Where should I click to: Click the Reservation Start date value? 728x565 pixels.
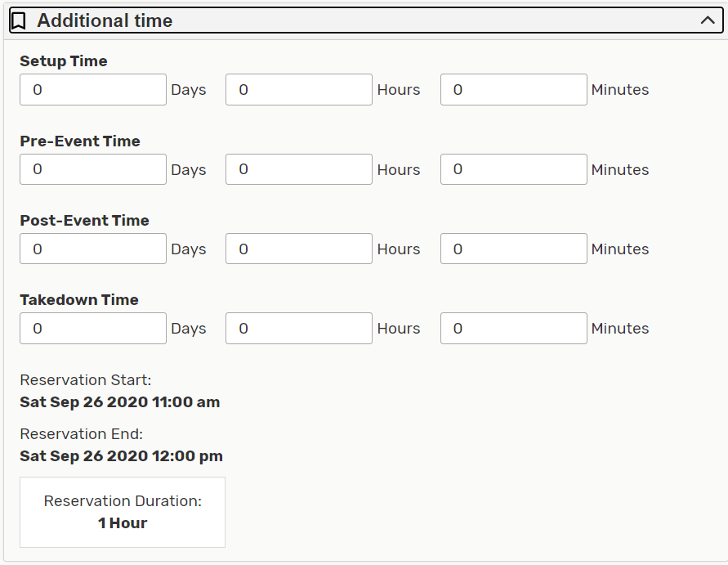[x=120, y=402]
